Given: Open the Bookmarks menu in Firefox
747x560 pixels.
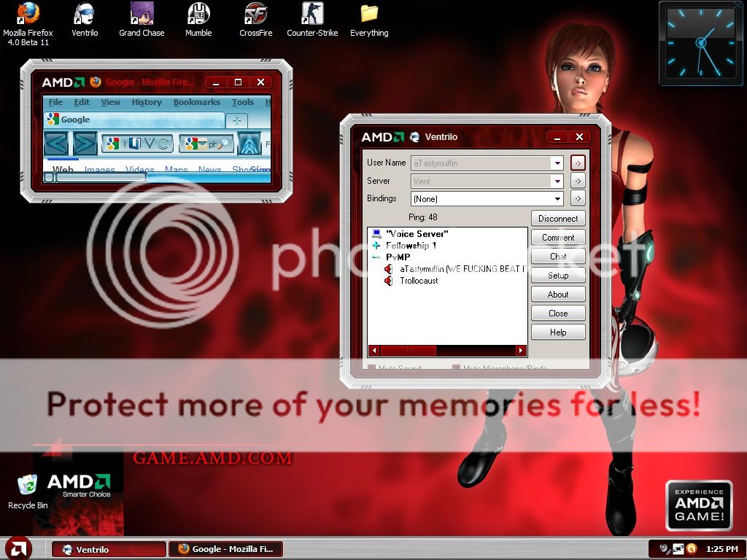Looking at the screenshot, I should (196, 103).
